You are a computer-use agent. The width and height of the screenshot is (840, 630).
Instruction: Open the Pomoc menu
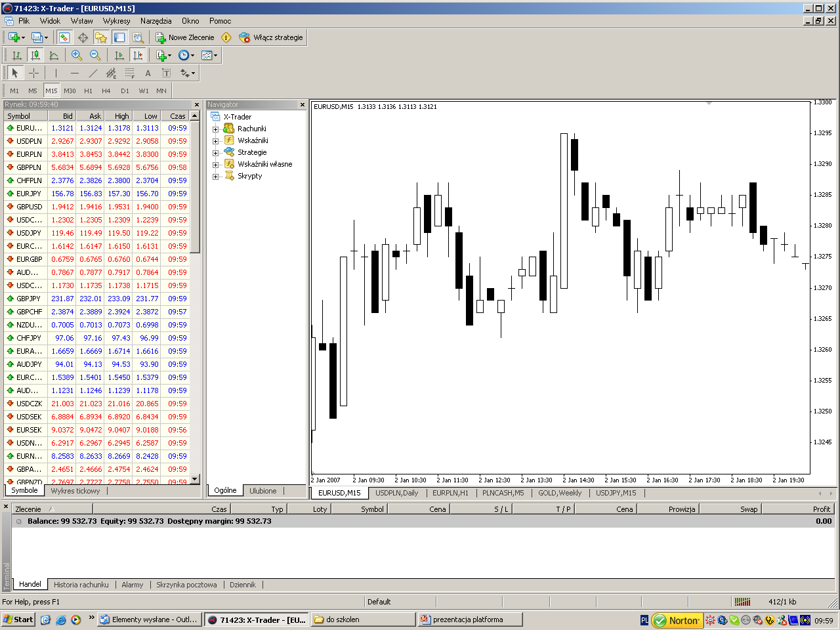(x=220, y=21)
